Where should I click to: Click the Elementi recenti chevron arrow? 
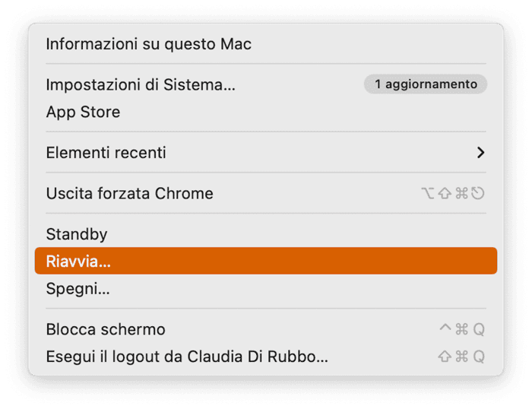click(x=480, y=152)
